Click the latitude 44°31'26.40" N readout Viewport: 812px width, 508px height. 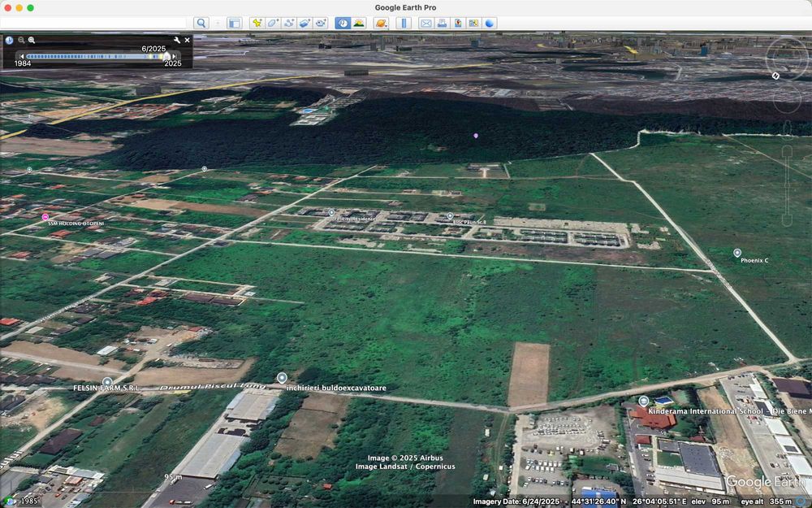[598, 501]
